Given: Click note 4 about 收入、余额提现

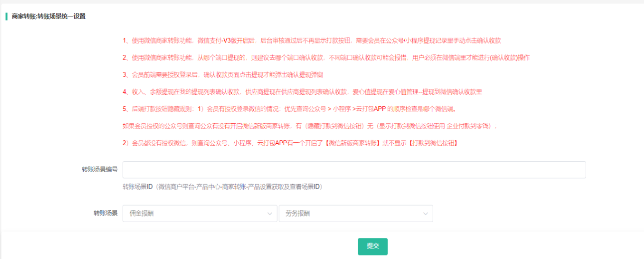Looking at the screenshot, I should [x=302, y=92].
